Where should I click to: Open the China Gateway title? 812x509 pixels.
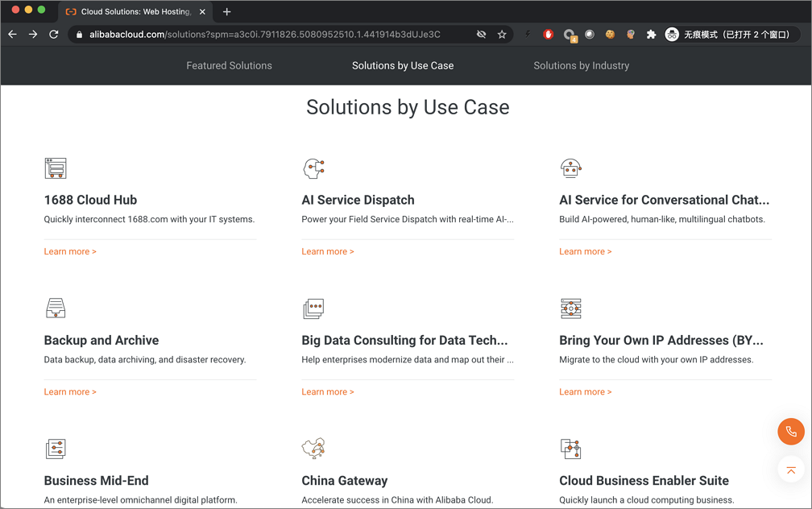pyautogui.click(x=345, y=481)
